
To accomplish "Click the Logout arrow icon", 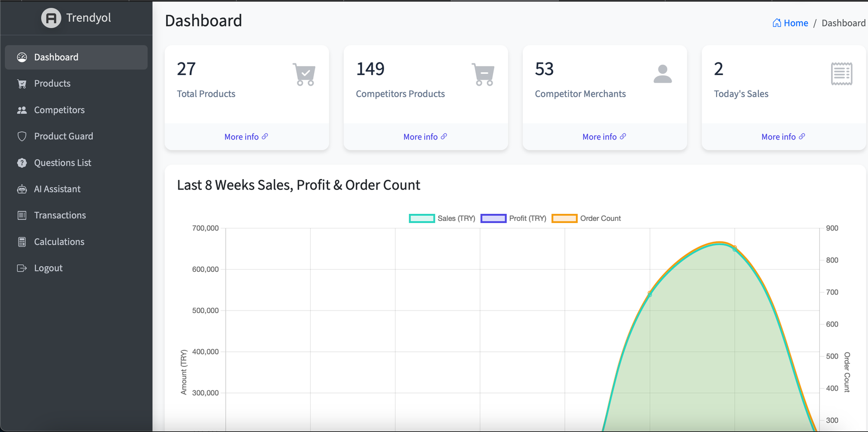I will point(22,268).
